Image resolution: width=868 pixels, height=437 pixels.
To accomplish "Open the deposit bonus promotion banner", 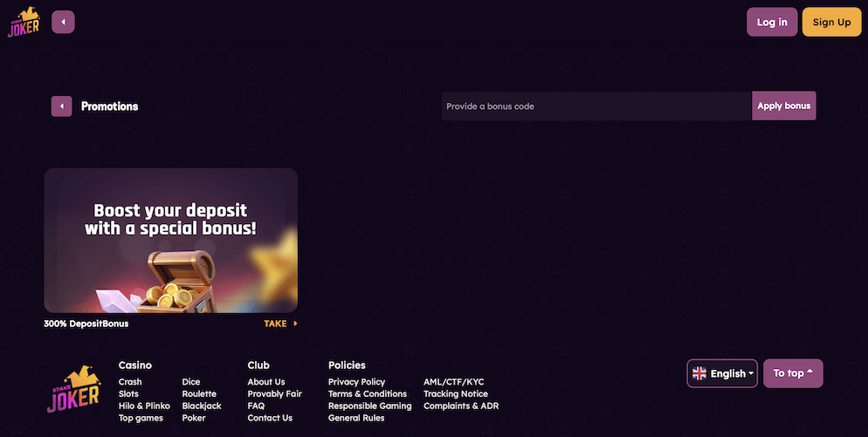I will click(170, 240).
